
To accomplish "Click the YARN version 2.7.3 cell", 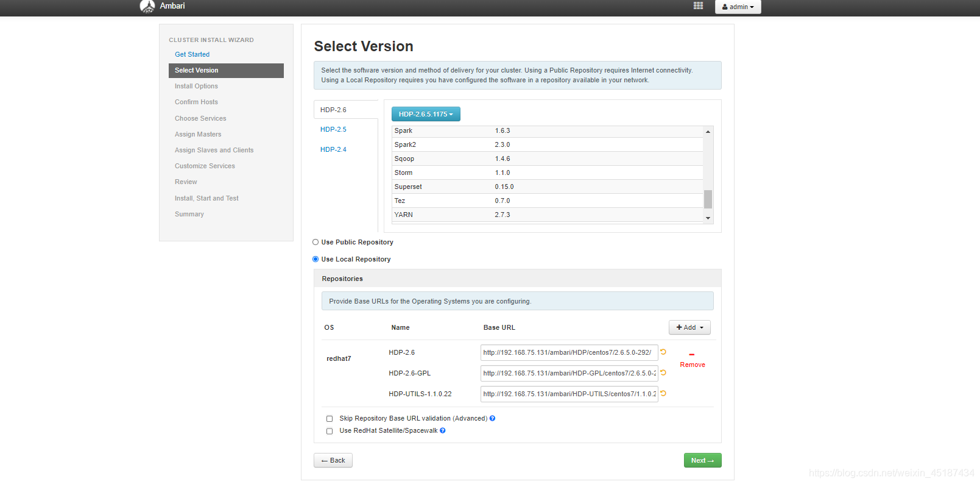I will 502,215.
